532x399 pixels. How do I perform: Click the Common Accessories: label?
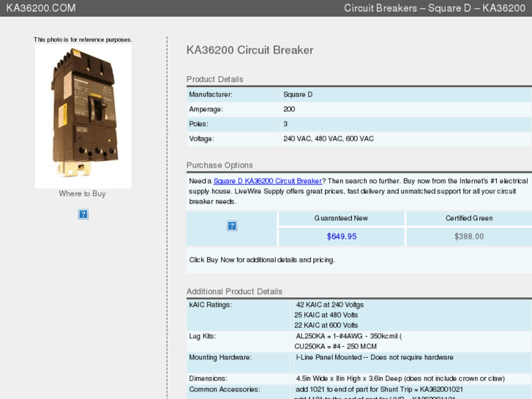224,389
